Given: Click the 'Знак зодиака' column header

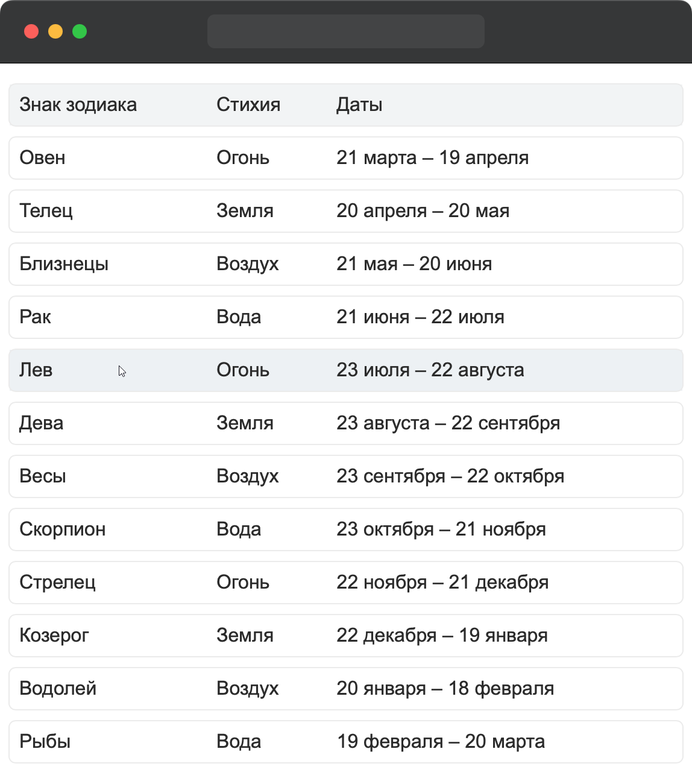Looking at the screenshot, I should coord(78,105).
